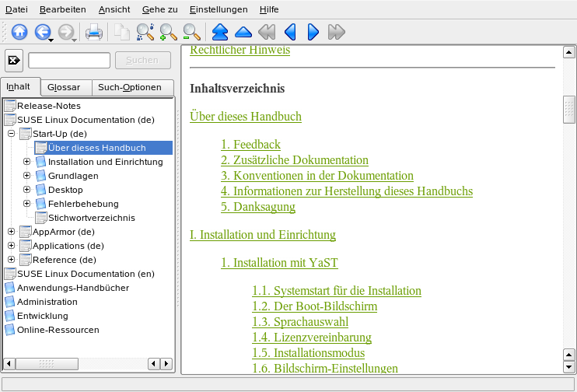Click tree scrollbar leftmost arrow button

9,364
